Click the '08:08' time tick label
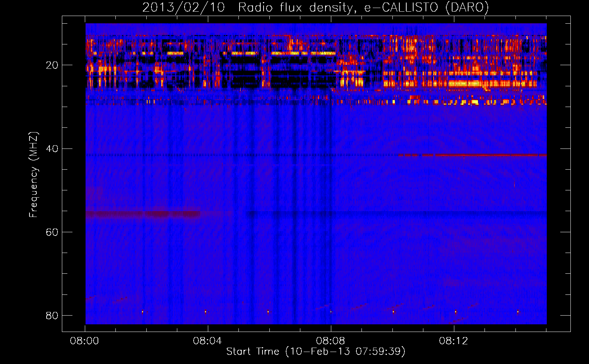This screenshot has width=589, height=364. point(331,341)
